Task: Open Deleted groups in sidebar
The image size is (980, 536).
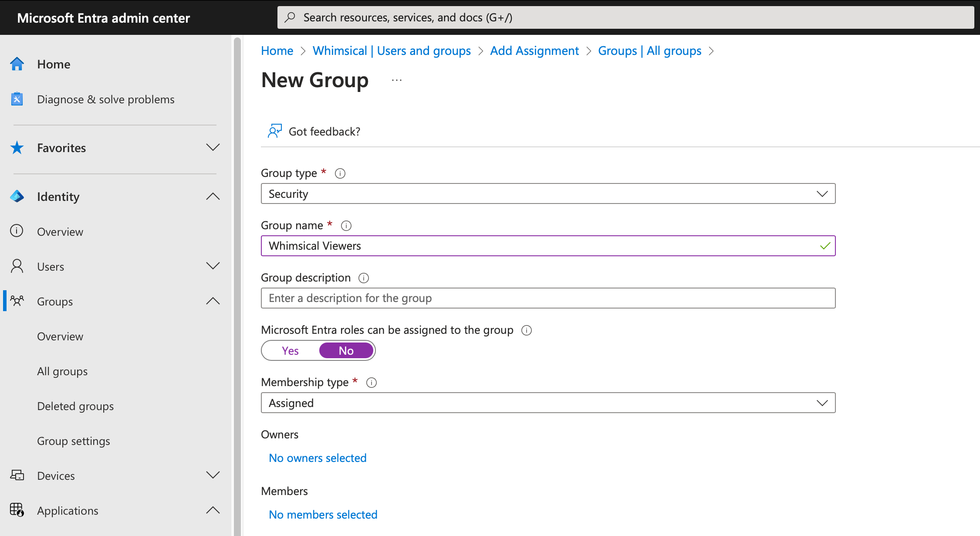Action: (75, 406)
